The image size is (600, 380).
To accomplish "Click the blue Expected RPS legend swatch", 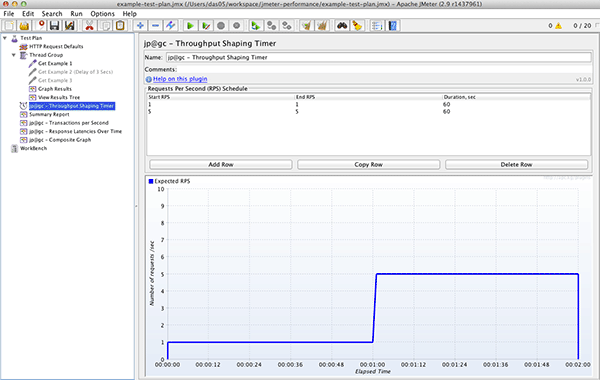I will [151, 181].
